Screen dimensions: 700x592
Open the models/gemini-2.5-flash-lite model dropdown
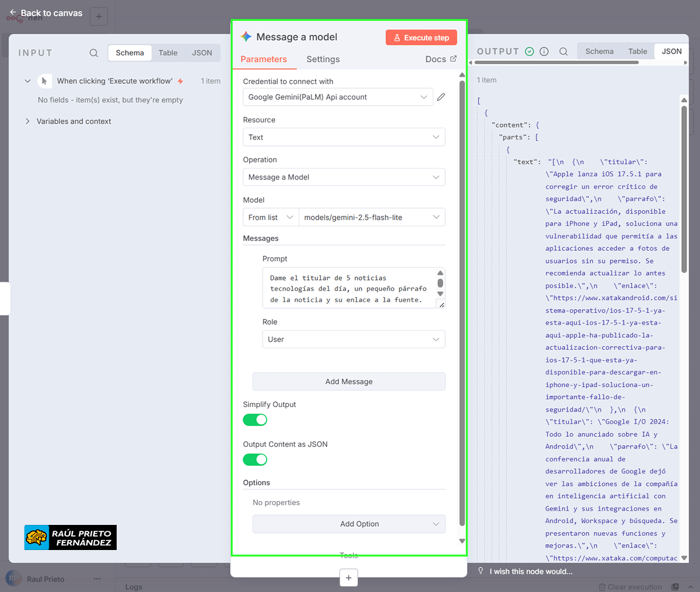coord(372,217)
